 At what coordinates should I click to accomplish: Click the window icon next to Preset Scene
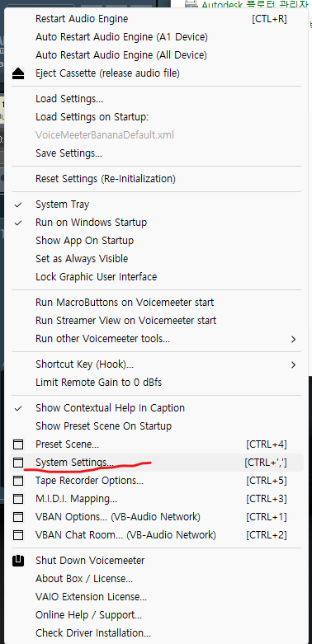coord(18,444)
